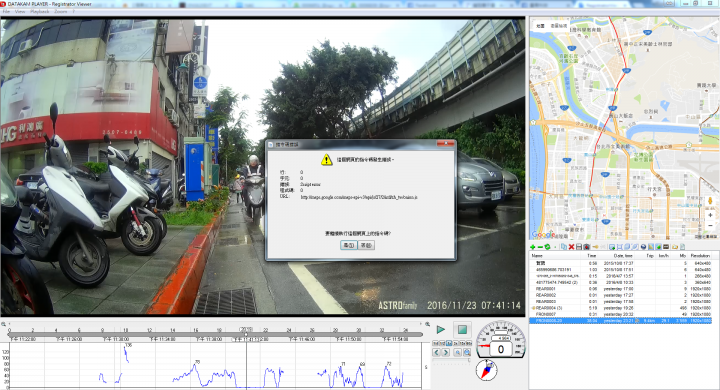The width and height of the screenshot is (720, 390).
Task: Switch to the first map type tab
Action: click(x=540, y=26)
